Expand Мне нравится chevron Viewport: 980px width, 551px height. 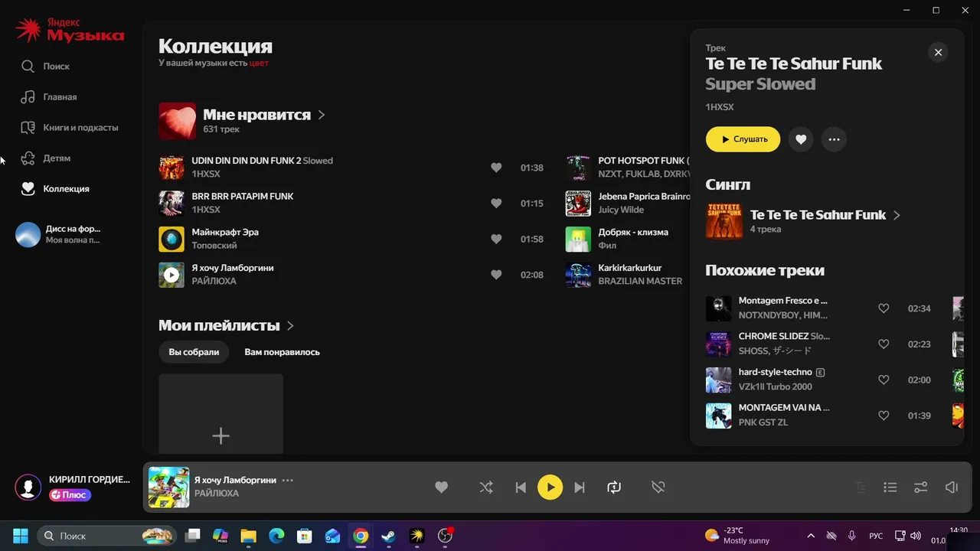[x=322, y=115]
